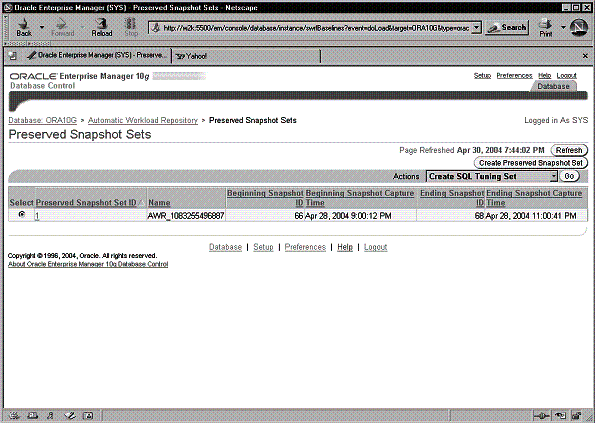This screenshot has height=423, width=595.
Task: Click the Go button
Action: (x=569, y=176)
